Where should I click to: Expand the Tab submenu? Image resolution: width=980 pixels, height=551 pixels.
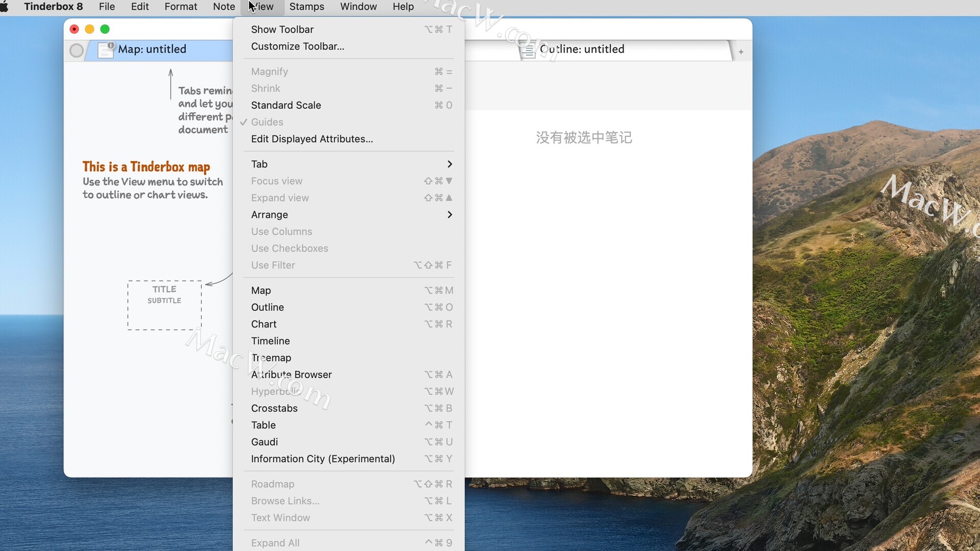(x=349, y=164)
